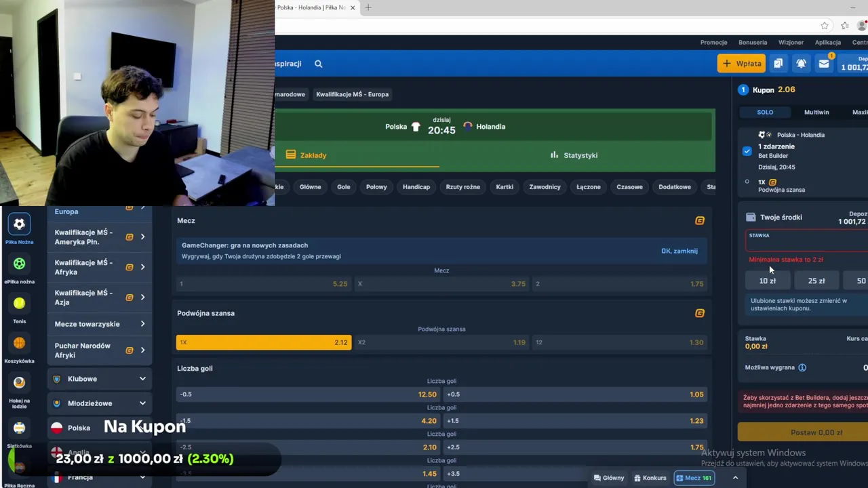The width and height of the screenshot is (868, 488).
Task: Uncheck the Polska - Holandia coupon checkbox
Action: pos(747,150)
